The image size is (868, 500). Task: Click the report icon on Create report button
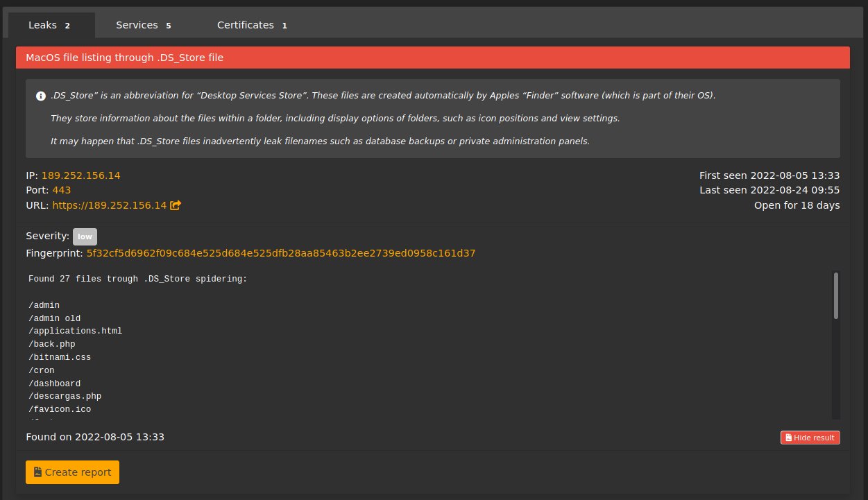(x=38, y=472)
